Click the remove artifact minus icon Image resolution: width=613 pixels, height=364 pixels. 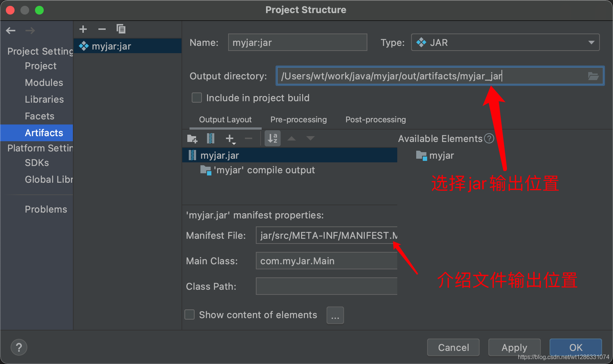tap(102, 29)
